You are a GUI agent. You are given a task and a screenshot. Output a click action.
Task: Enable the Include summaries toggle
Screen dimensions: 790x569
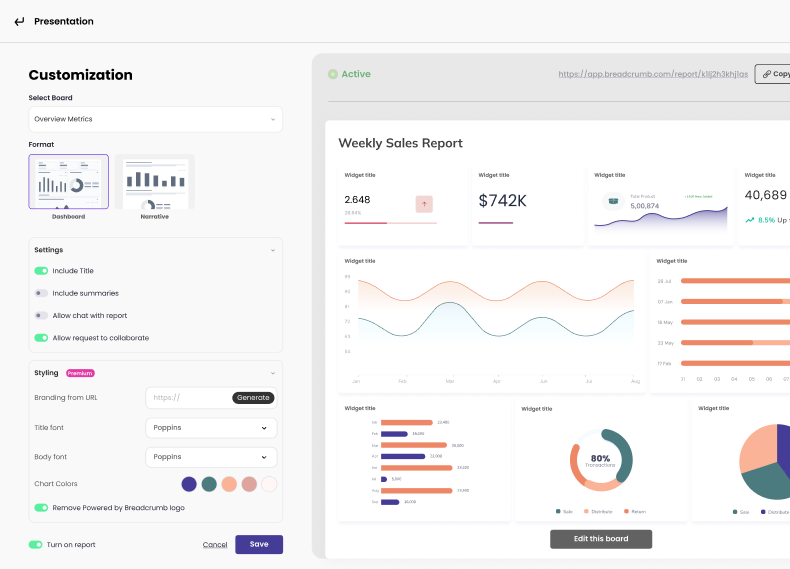coord(41,293)
